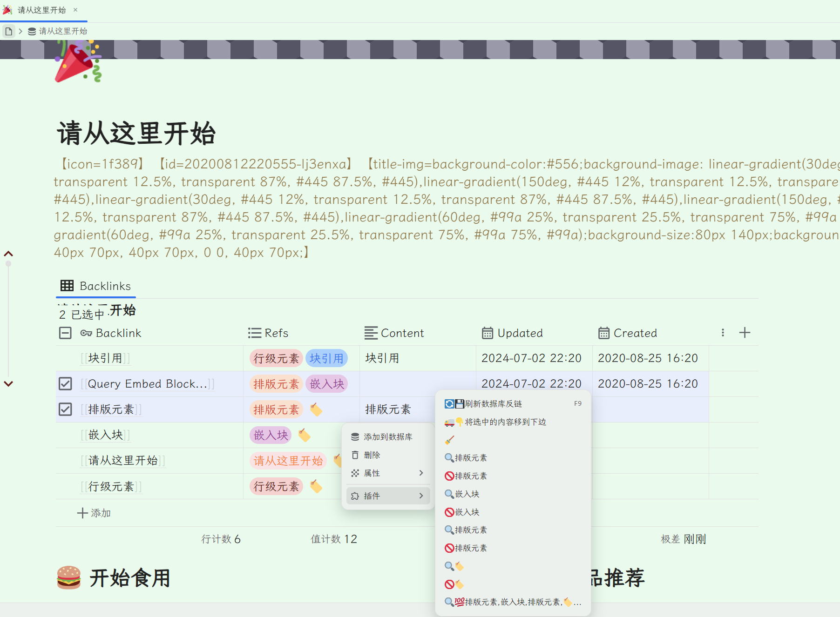Click the 开始食用 heading
The image size is (840, 617).
[130, 578]
